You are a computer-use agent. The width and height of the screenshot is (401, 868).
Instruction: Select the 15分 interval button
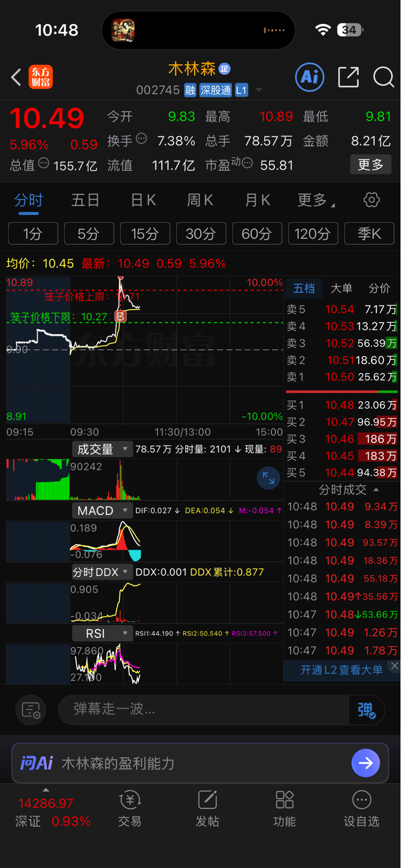point(145,233)
